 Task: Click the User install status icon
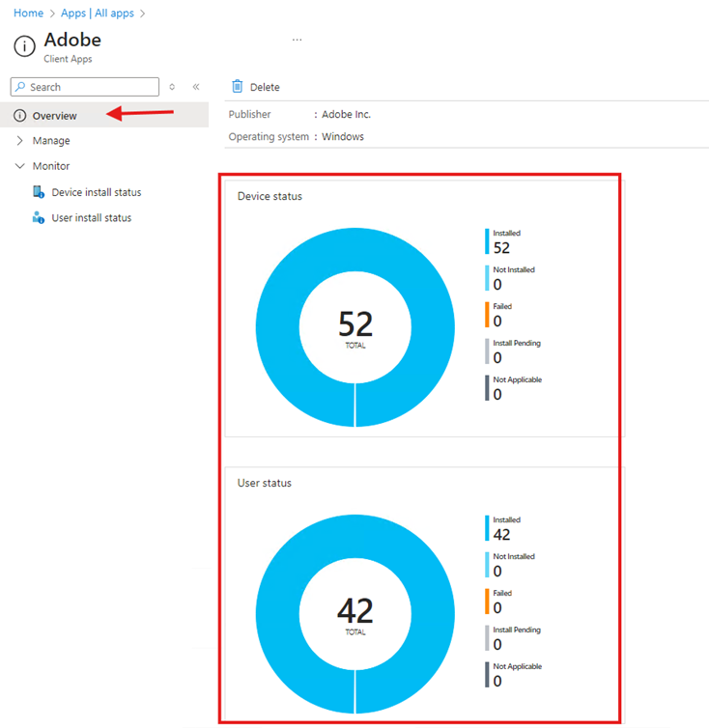39,217
